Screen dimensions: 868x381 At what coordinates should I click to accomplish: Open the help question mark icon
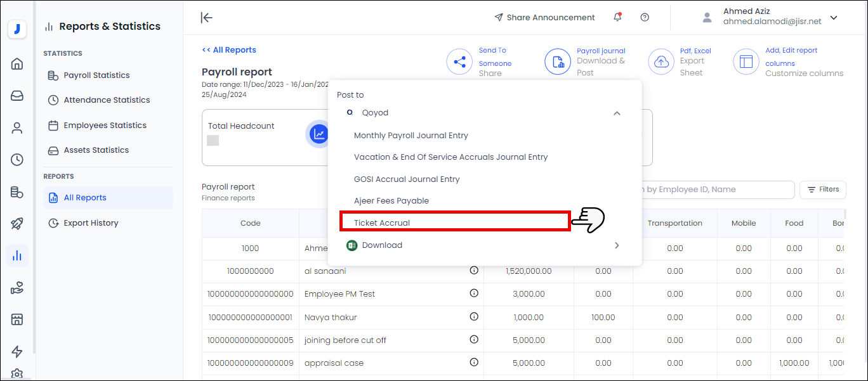(x=645, y=18)
